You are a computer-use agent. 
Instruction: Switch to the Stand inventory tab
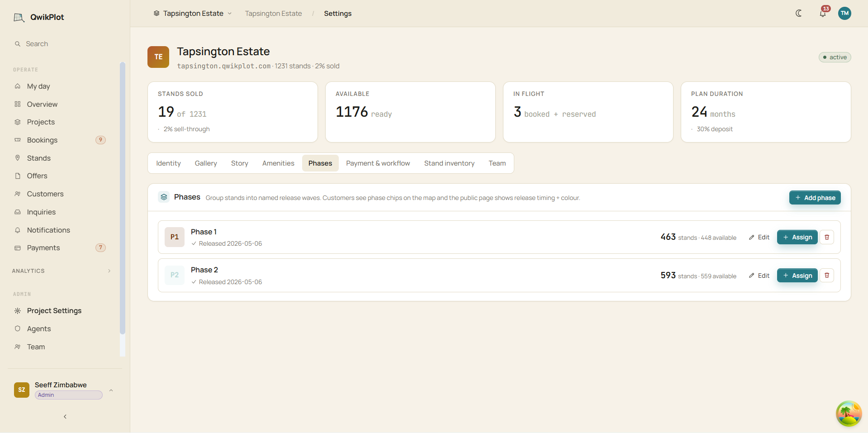pyautogui.click(x=449, y=163)
